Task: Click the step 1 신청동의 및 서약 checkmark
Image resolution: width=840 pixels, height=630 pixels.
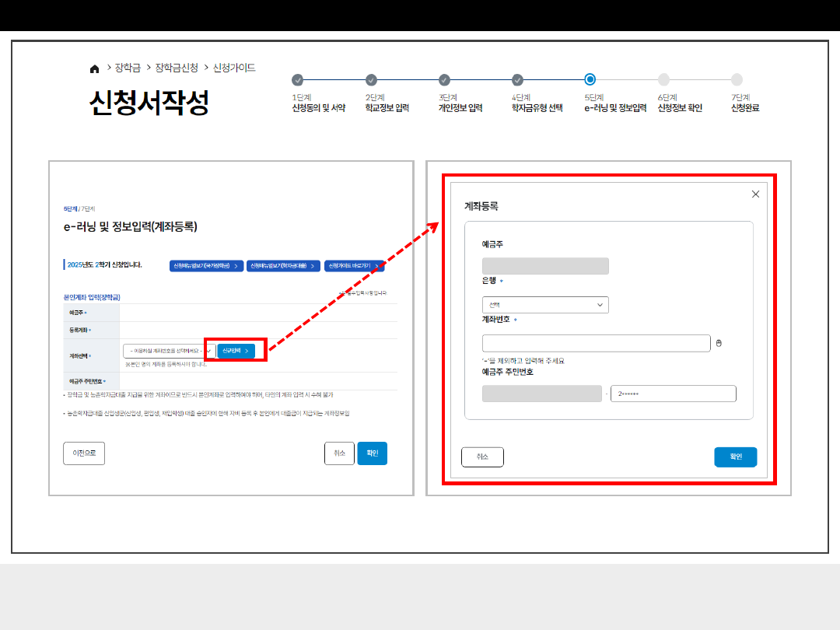Action: [297, 79]
